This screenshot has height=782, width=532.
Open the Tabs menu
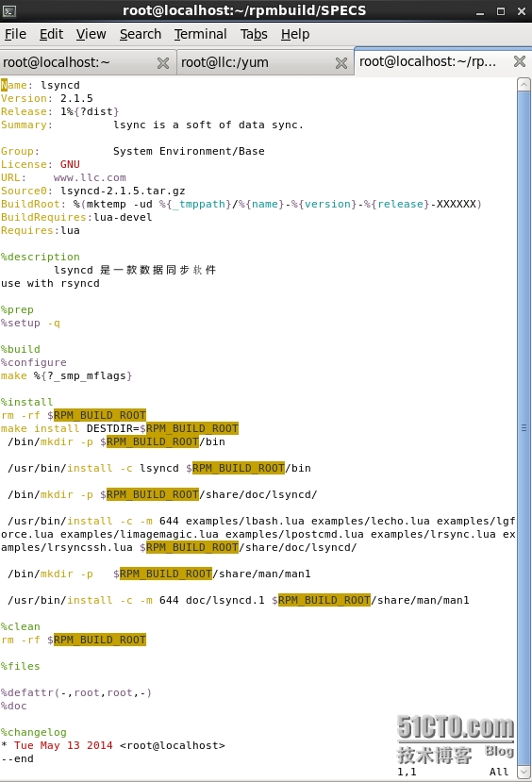254,34
